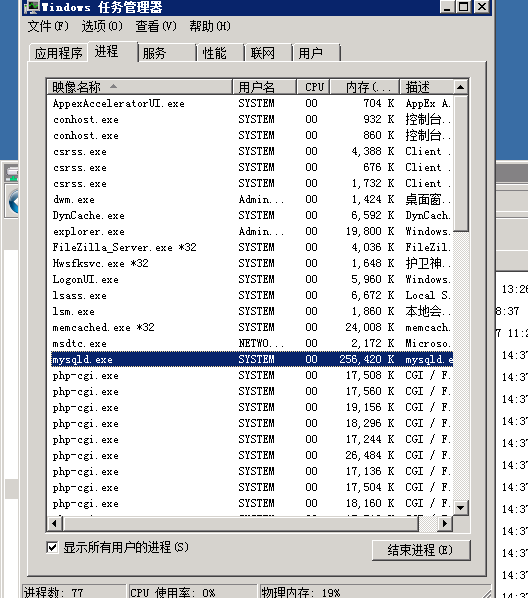Click the horizontal scrollbar thumb
This screenshot has height=598, width=528.
pyautogui.click(x=240, y=523)
